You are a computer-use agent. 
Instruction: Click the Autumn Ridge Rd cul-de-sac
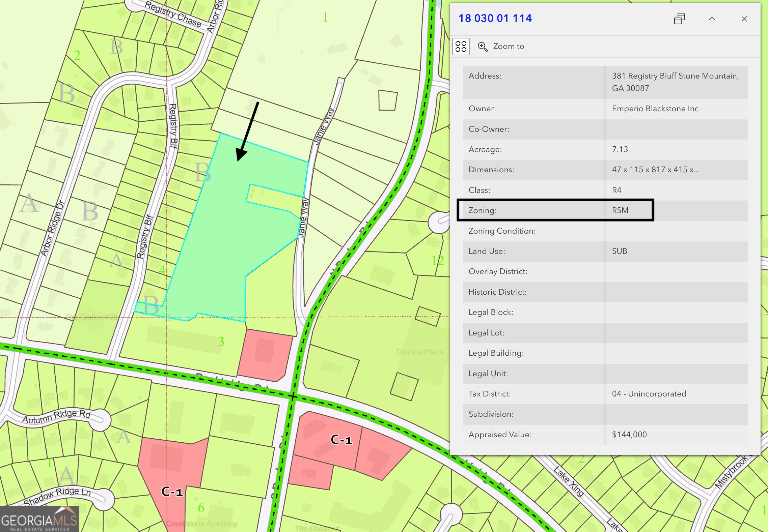click(x=100, y=420)
